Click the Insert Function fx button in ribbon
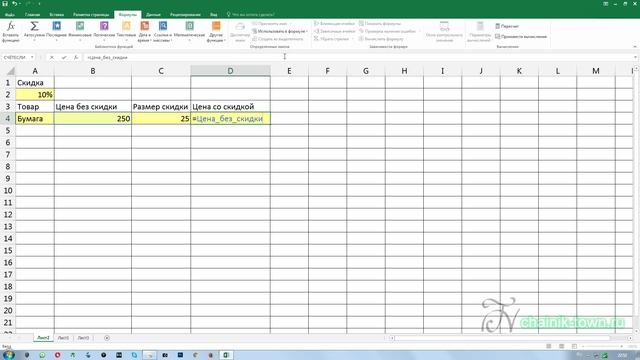 11,32
